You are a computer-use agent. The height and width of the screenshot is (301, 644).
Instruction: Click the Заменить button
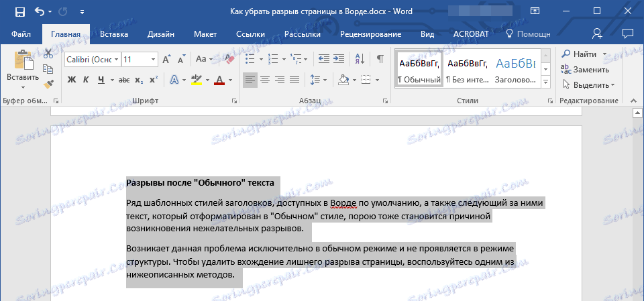coord(585,70)
